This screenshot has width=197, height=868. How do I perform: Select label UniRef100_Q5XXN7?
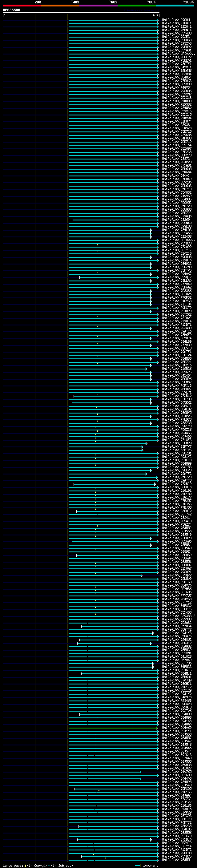(x=176, y=94)
